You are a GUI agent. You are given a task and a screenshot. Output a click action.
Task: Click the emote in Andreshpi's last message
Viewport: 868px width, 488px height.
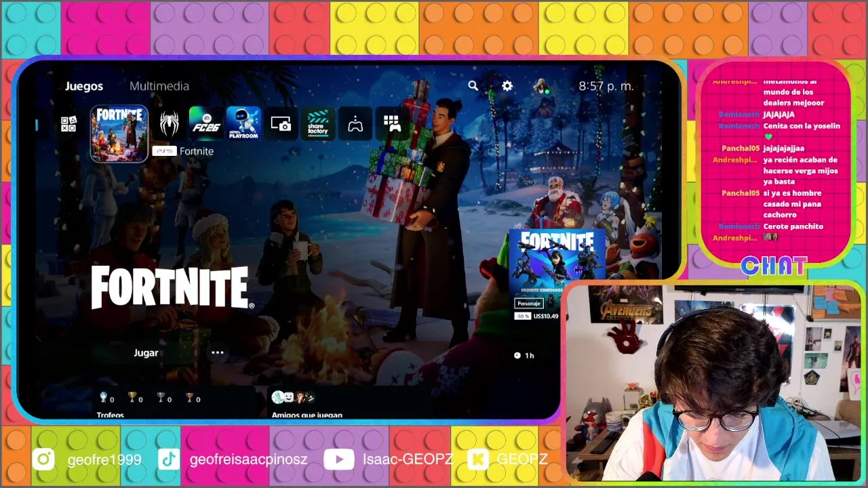point(770,237)
